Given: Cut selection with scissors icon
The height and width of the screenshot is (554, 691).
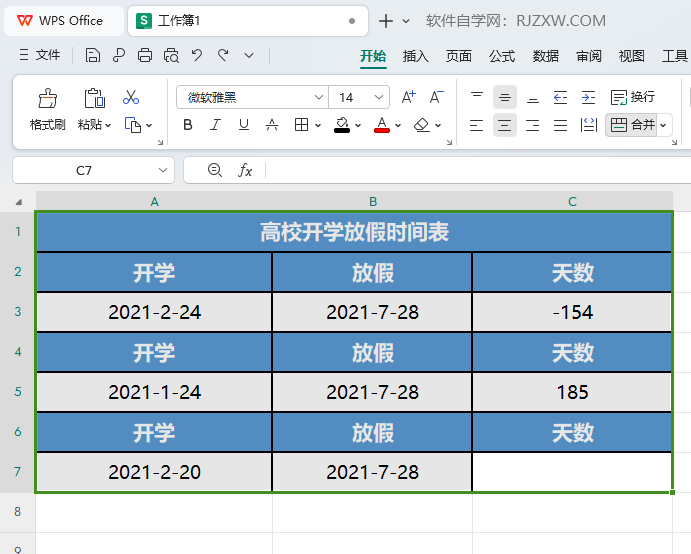Looking at the screenshot, I should 131,97.
